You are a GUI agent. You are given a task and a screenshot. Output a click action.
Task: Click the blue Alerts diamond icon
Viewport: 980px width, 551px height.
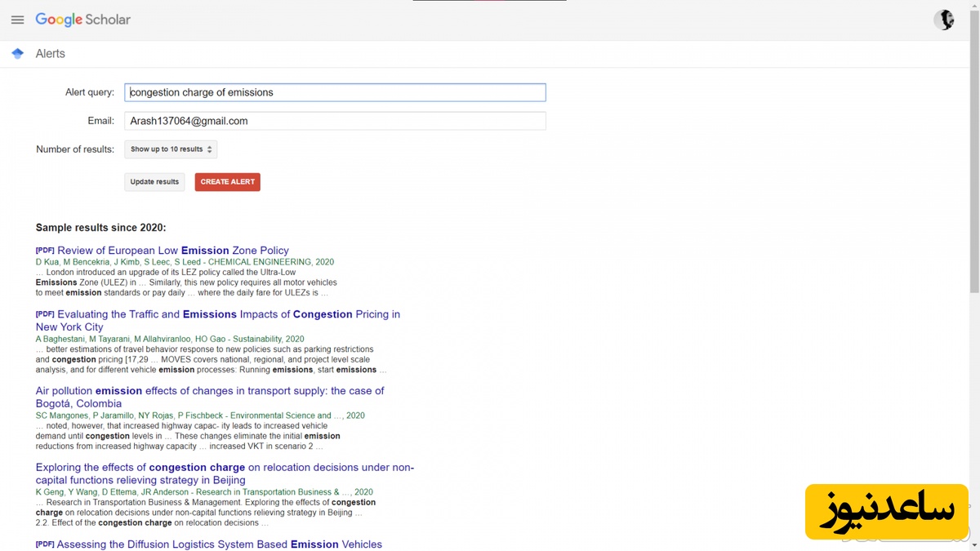[18, 54]
